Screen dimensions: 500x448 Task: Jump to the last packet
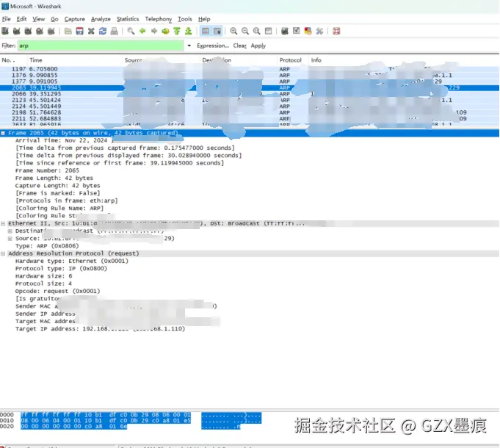[x=189, y=31]
